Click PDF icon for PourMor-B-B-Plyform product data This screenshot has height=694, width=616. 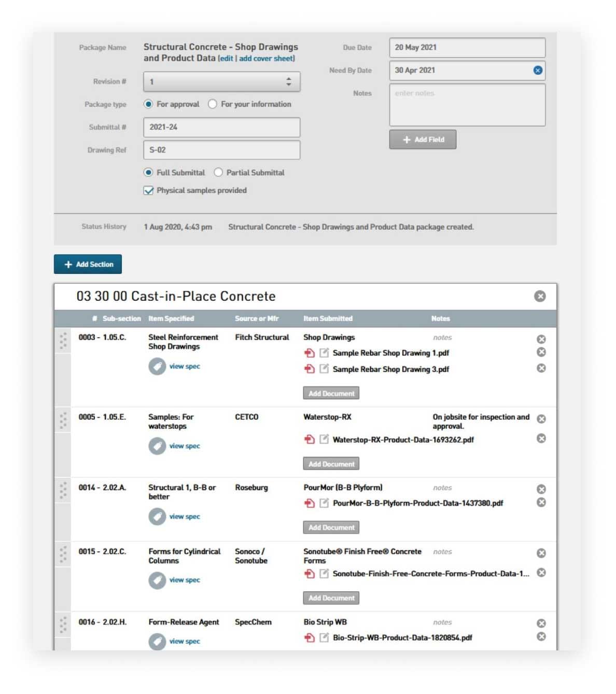pos(310,503)
